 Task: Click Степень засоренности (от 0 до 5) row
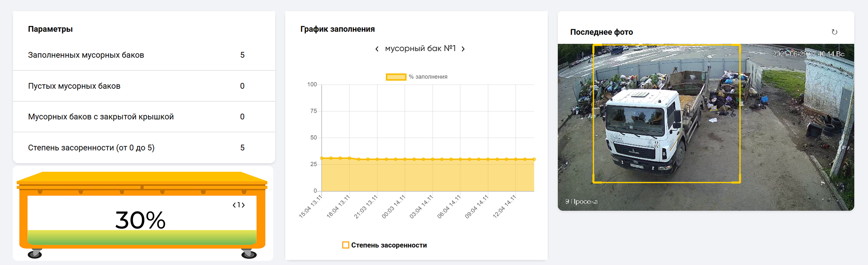click(x=144, y=148)
